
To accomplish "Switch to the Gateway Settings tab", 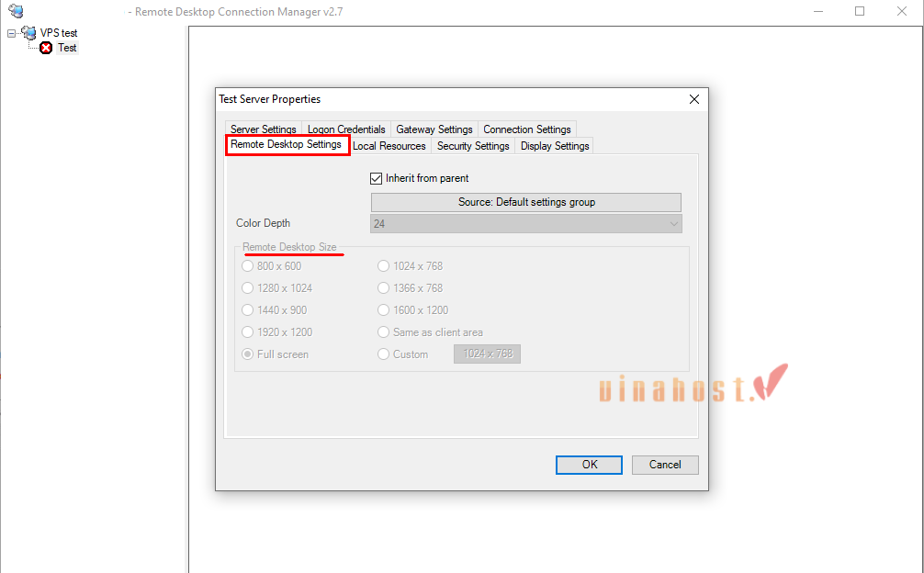I will pos(434,129).
